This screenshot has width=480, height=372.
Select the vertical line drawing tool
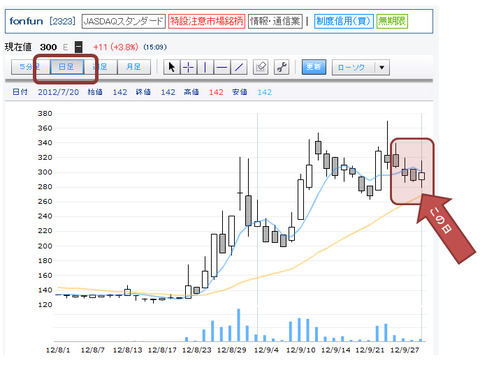click(x=205, y=67)
